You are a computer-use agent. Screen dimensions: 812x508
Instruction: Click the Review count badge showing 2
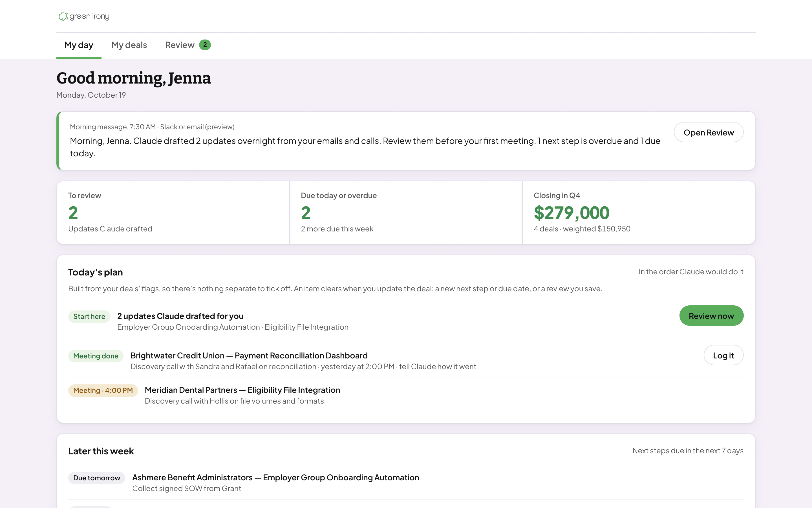coord(205,45)
